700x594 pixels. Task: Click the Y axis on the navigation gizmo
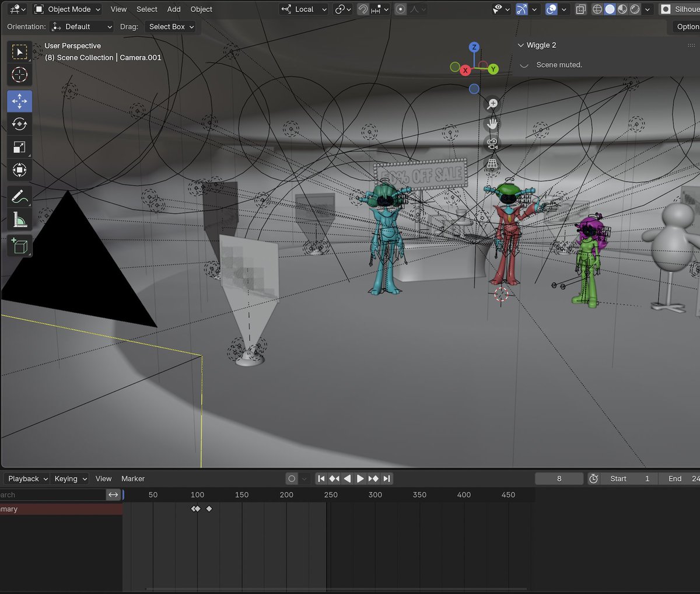coord(493,68)
